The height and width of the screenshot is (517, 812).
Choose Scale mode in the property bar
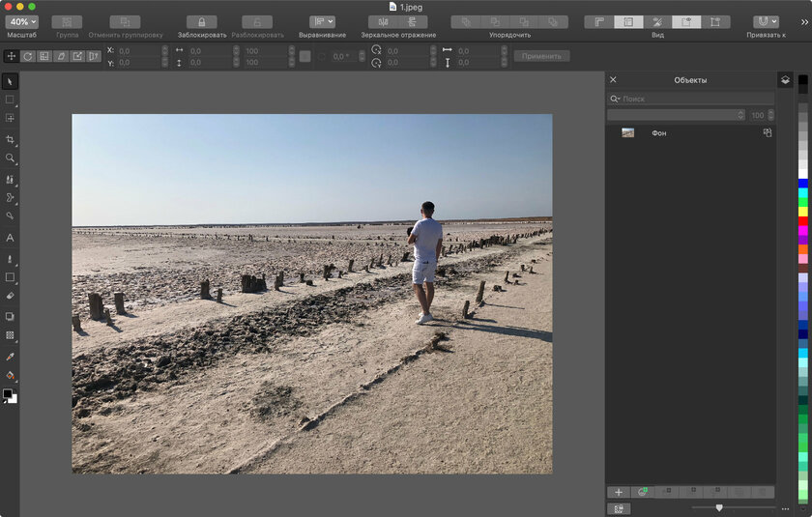click(x=44, y=56)
